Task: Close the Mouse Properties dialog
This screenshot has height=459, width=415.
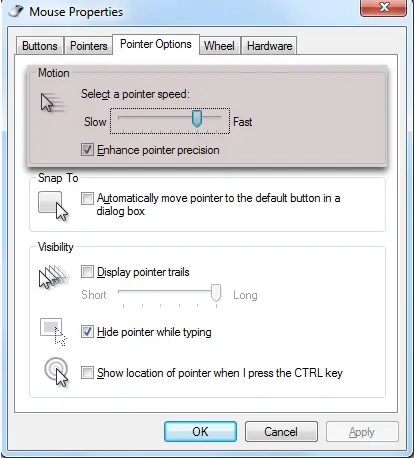Action: 383,7
